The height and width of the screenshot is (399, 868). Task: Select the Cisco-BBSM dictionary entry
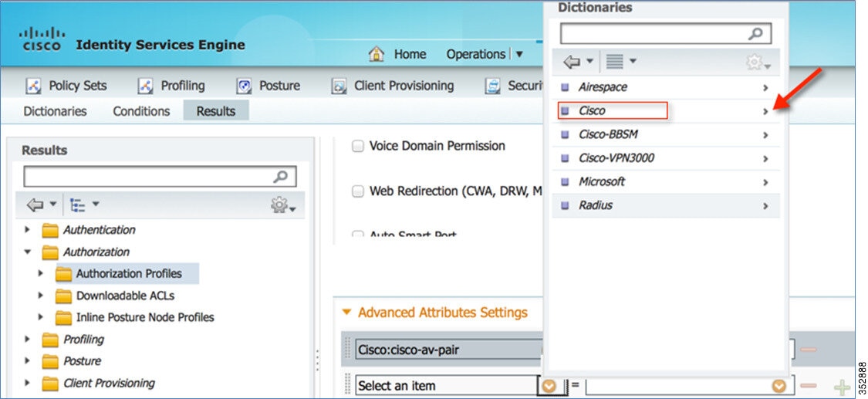point(666,134)
